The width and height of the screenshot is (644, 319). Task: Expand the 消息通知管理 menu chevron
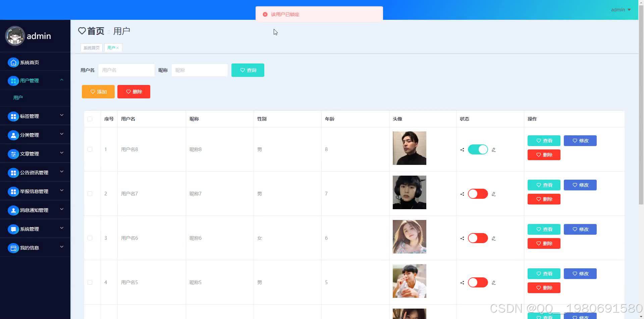click(x=62, y=209)
